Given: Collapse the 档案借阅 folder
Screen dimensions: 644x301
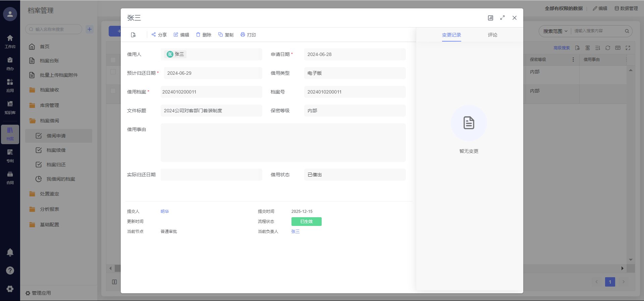Looking at the screenshot, I should pos(49,121).
